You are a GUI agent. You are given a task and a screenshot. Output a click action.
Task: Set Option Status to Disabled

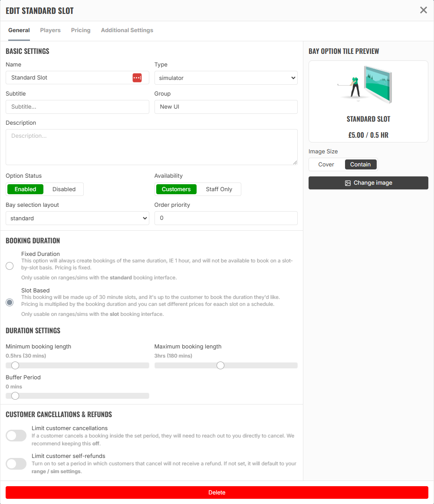pyautogui.click(x=64, y=189)
